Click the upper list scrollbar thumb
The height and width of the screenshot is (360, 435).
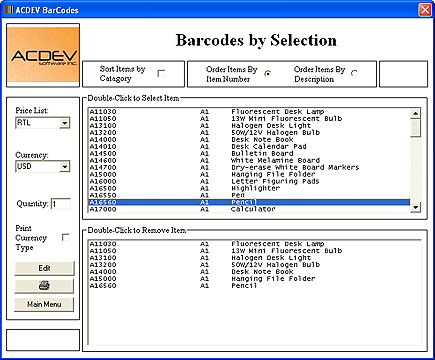(415, 128)
